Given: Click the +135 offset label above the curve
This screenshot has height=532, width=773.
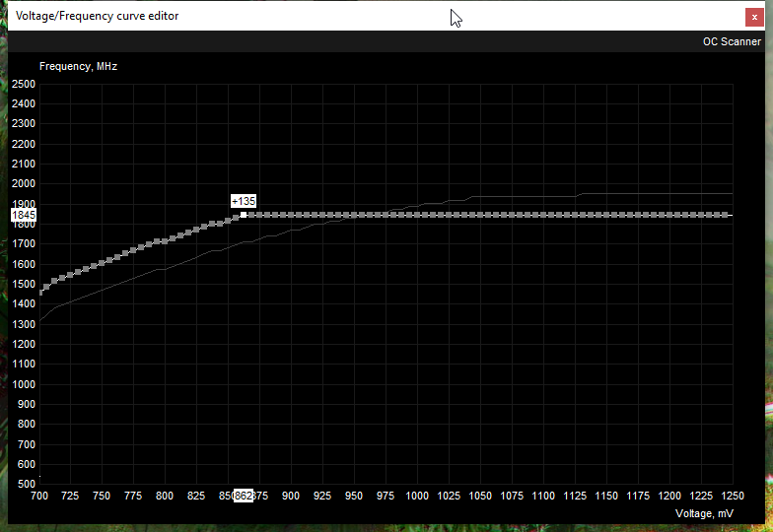Looking at the screenshot, I should click(244, 201).
